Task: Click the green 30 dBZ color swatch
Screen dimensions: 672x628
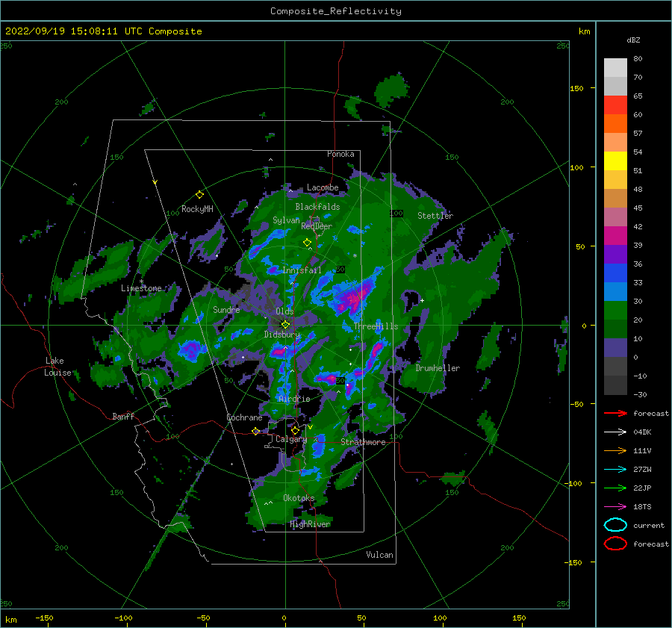Action: [615, 311]
